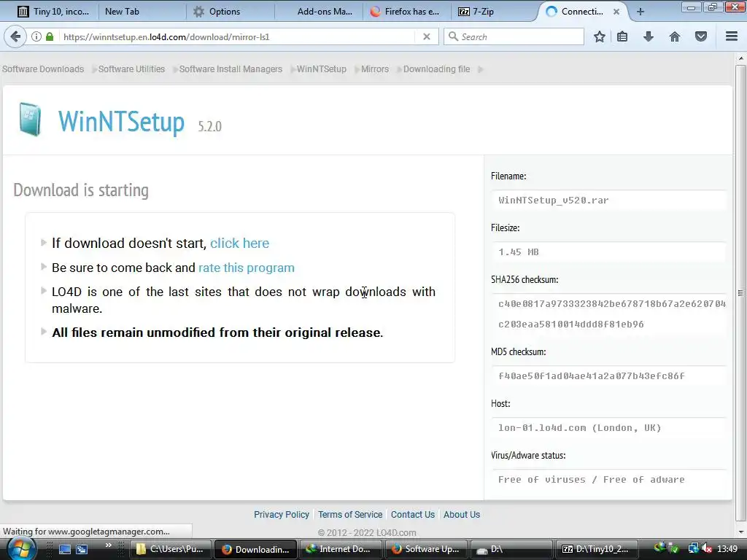The image size is (747, 560).
Task: Click Downloading file breadcrumb
Action: coord(436,69)
